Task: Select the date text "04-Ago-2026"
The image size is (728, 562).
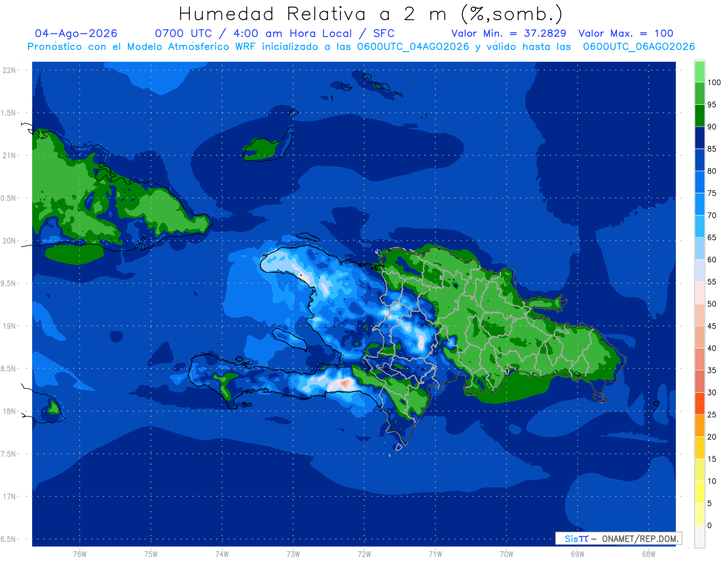Action: (x=76, y=33)
